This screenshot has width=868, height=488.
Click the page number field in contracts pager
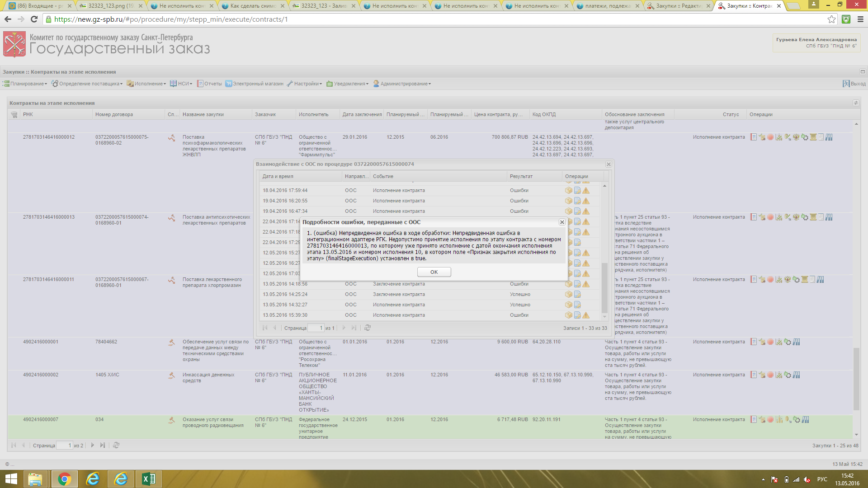point(64,446)
